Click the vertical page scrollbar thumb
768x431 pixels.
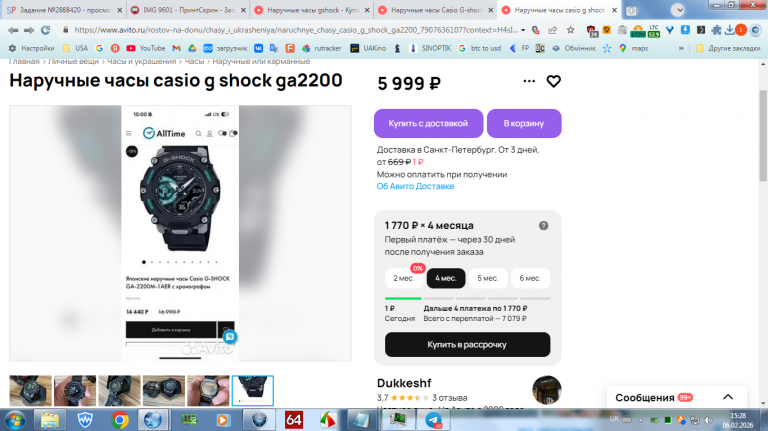point(763,135)
